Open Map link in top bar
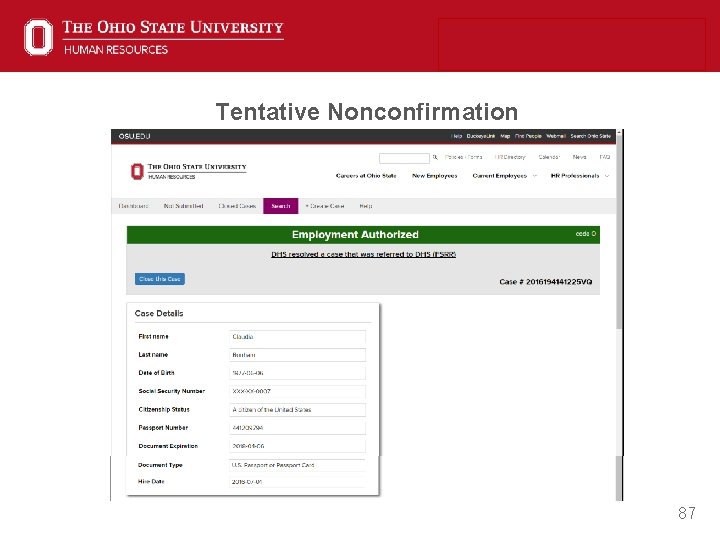This screenshot has height=540, width=720. click(x=505, y=136)
